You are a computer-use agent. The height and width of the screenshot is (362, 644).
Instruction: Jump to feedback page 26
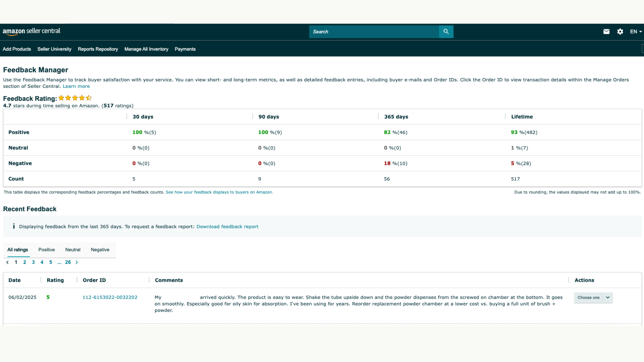pyautogui.click(x=68, y=262)
